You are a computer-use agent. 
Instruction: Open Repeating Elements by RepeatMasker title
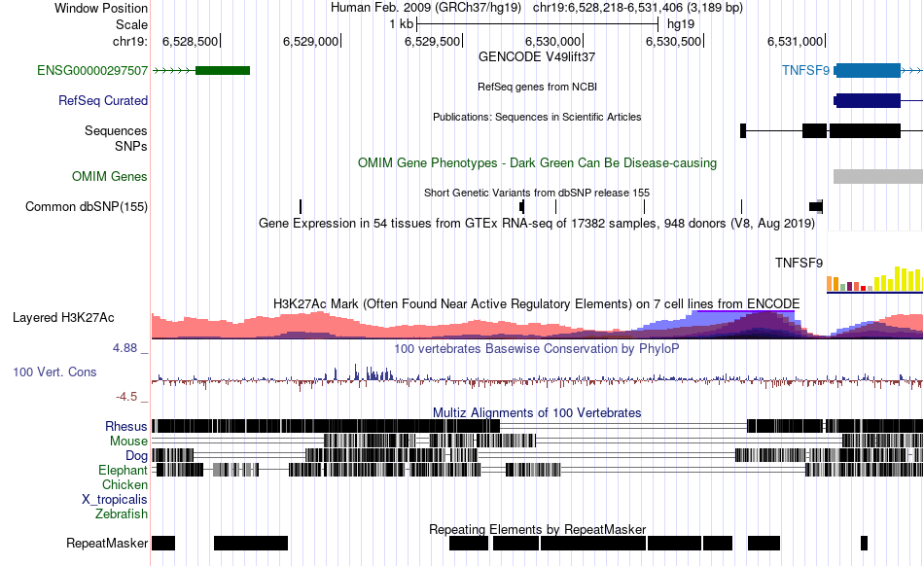538,529
